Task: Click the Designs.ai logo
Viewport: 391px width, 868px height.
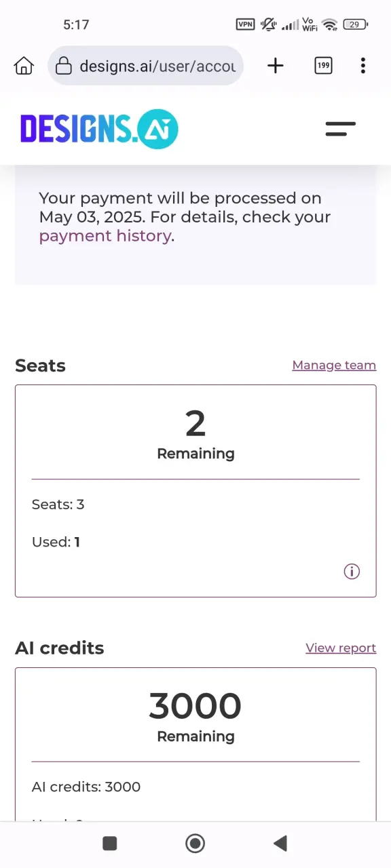Action: [99, 129]
